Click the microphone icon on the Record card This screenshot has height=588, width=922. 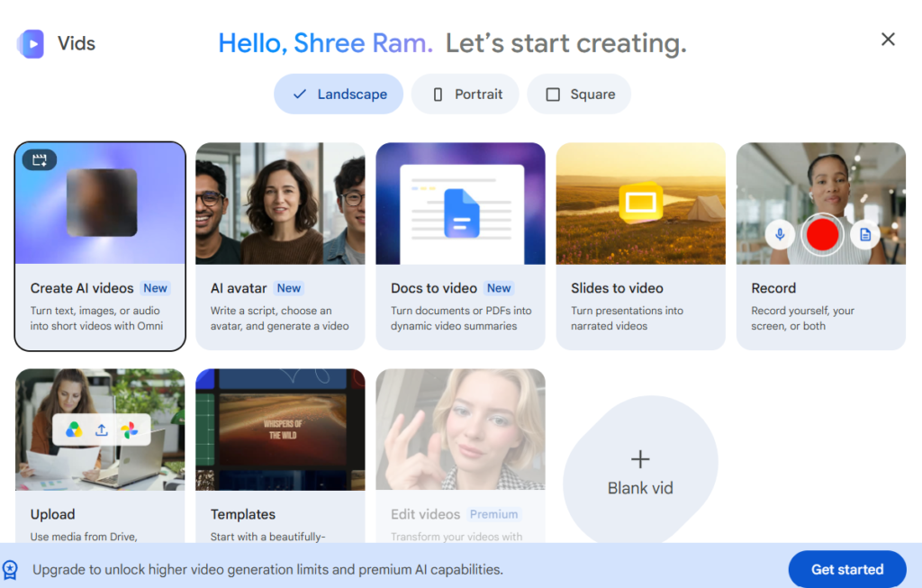click(x=780, y=235)
